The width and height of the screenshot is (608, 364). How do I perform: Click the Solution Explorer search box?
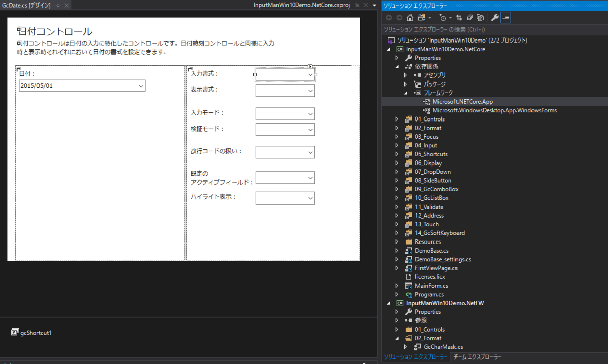coord(494,29)
